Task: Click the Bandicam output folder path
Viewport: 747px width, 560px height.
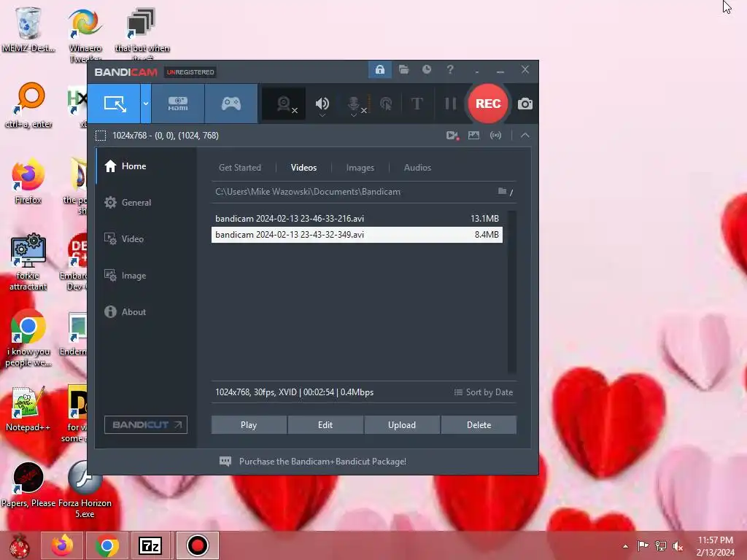Action: coord(308,192)
